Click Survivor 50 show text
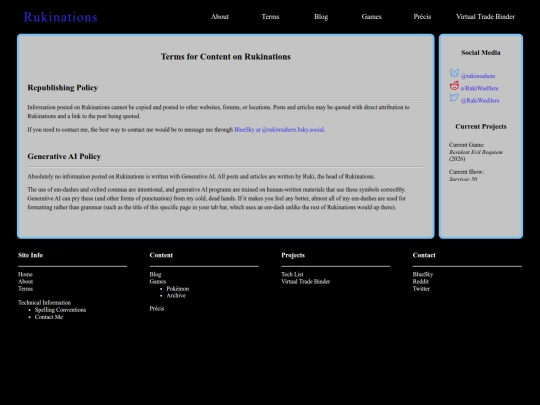 click(x=463, y=179)
